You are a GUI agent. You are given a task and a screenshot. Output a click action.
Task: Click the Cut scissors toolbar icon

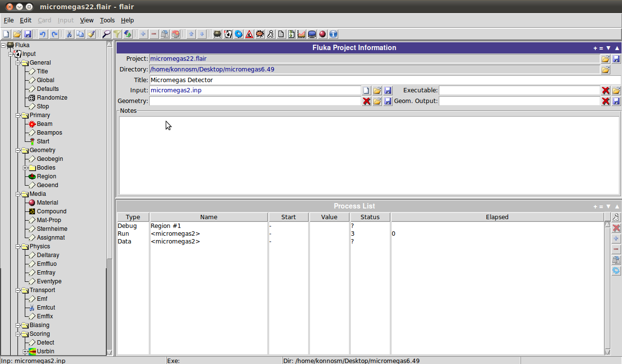pyautogui.click(x=69, y=34)
